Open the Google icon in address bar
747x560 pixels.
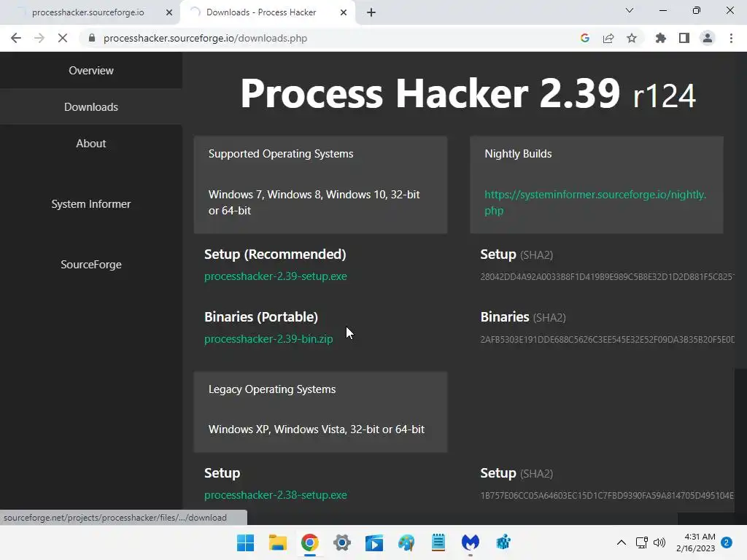[585, 38]
